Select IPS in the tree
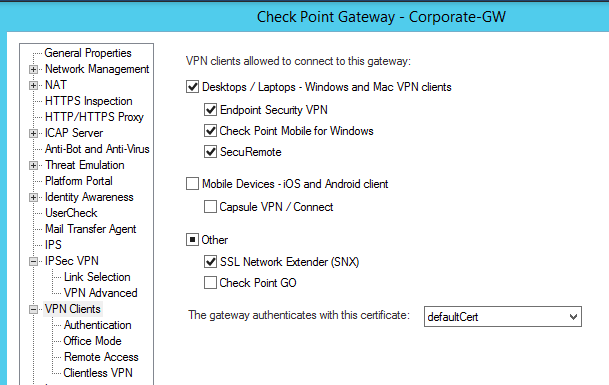Screen dimensions: 609x385 click(53, 245)
